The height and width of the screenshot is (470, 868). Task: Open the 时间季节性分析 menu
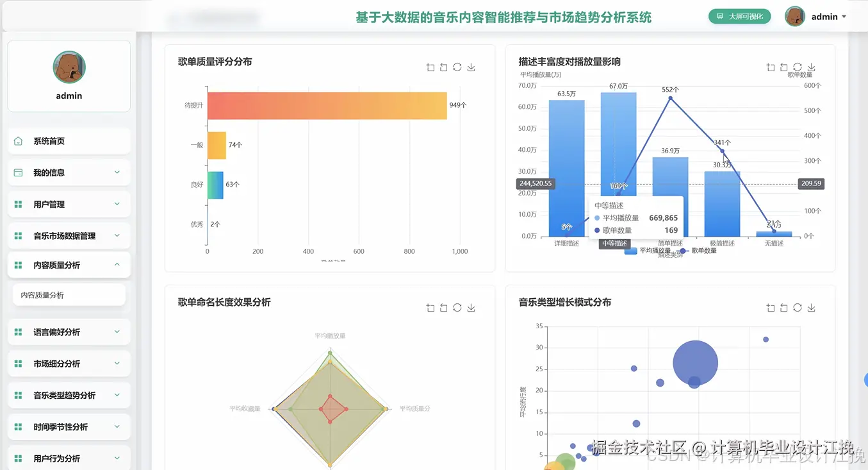point(69,426)
